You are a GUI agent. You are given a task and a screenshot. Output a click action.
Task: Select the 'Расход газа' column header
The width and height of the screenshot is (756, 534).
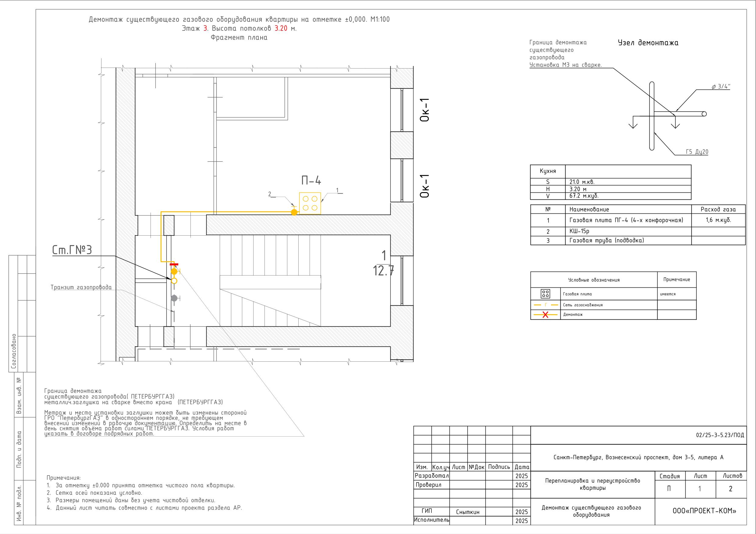[x=719, y=209]
